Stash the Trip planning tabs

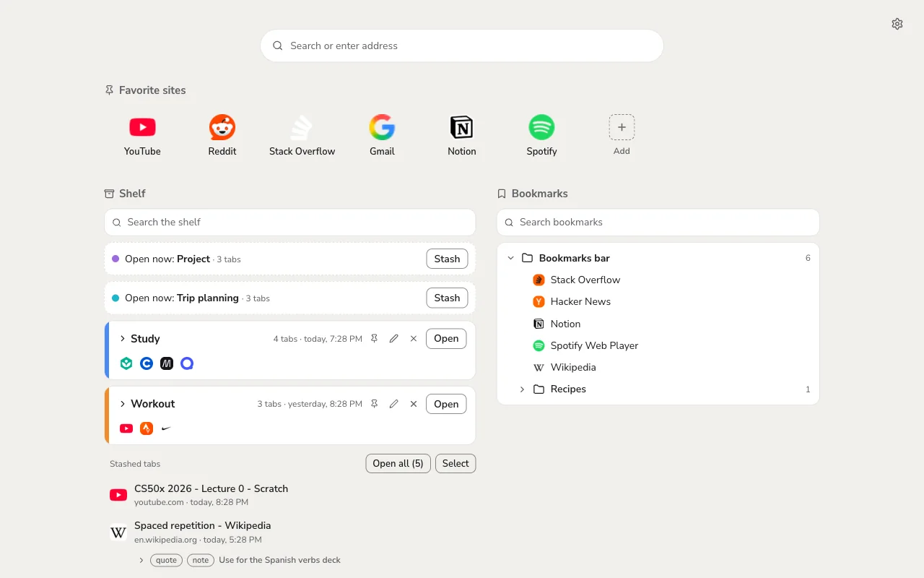447,298
